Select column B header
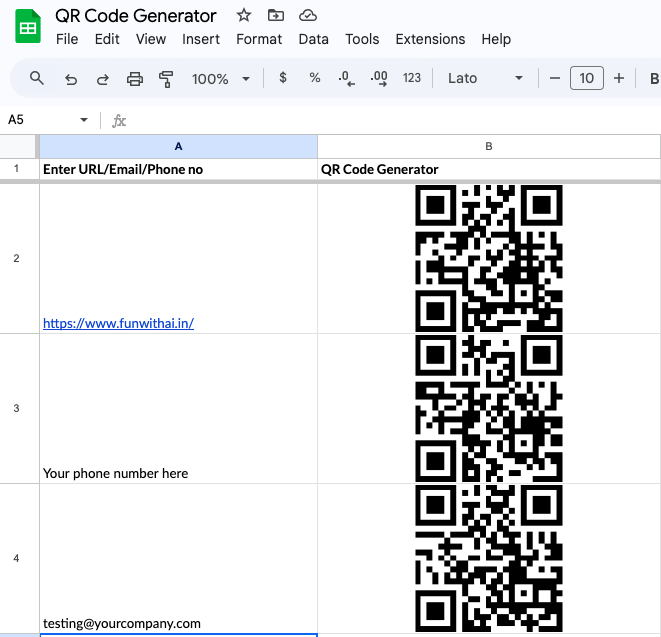This screenshot has width=661, height=637. pyautogui.click(x=489, y=146)
